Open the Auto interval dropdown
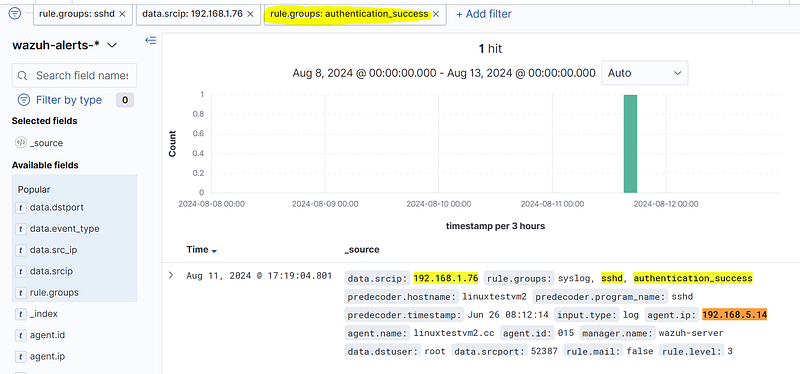Viewport: 800px width, 374px height. pos(645,73)
